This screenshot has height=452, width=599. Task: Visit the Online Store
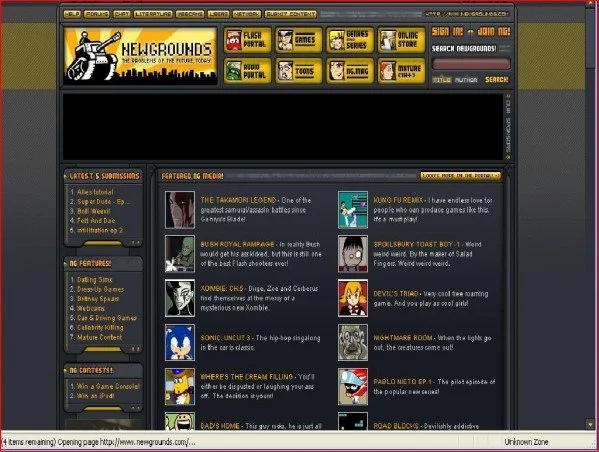tap(401, 40)
